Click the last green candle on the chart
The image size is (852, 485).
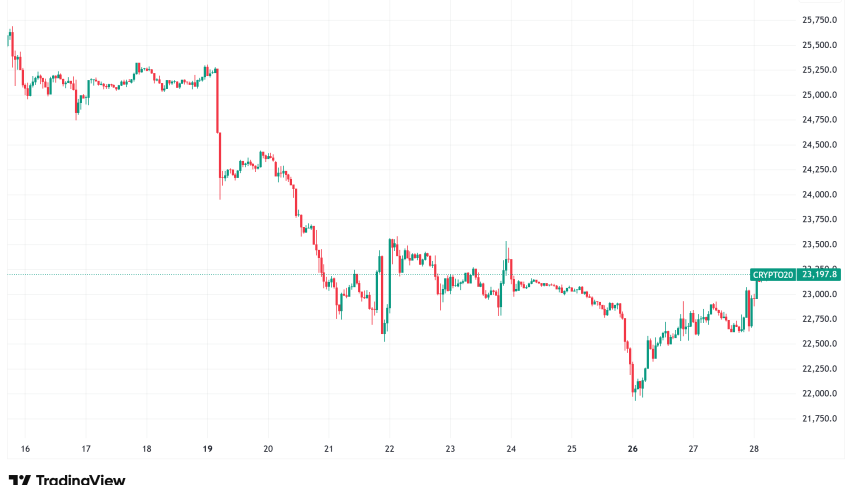pyautogui.click(x=755, y=288)
